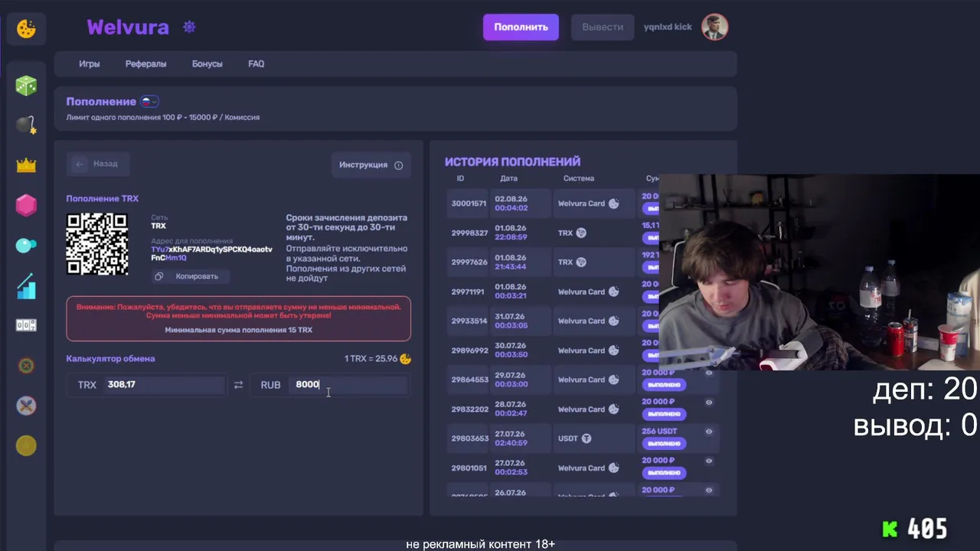
Task: Open the crossed swords game in the sidebar
Action: pos(26,406)
